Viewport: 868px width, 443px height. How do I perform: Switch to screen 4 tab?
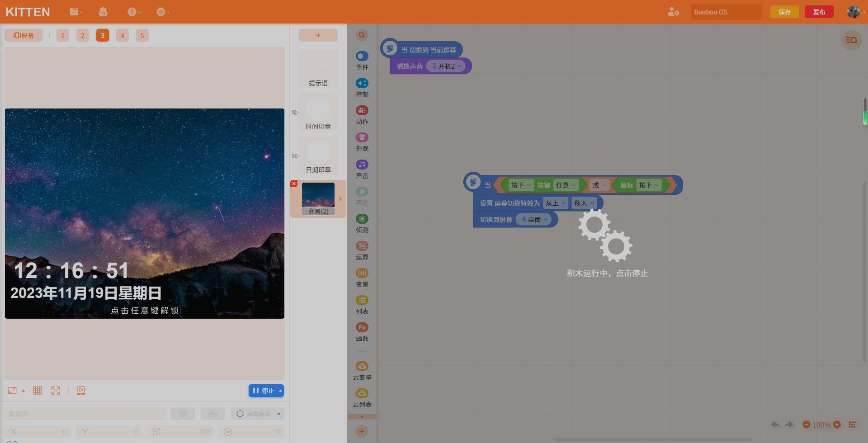click(123, 35)
